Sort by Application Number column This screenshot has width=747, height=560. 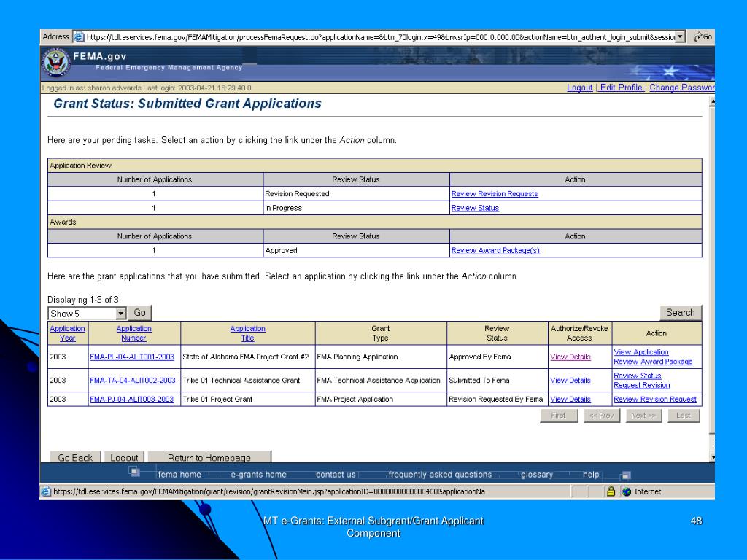coord(134,333)
